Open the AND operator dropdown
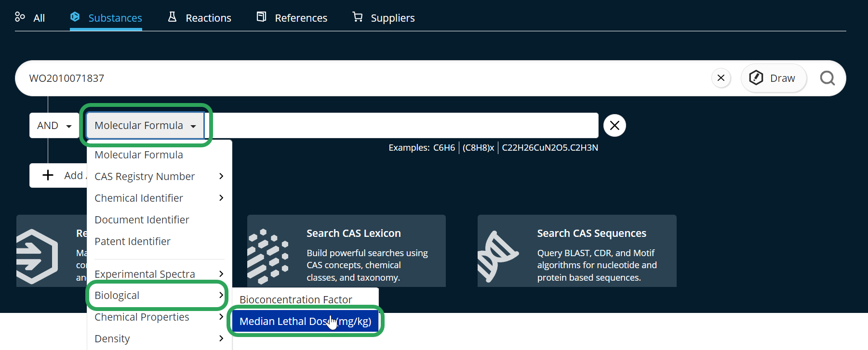The width and height of the screenshot is (868, 350). tap(54, 126)
